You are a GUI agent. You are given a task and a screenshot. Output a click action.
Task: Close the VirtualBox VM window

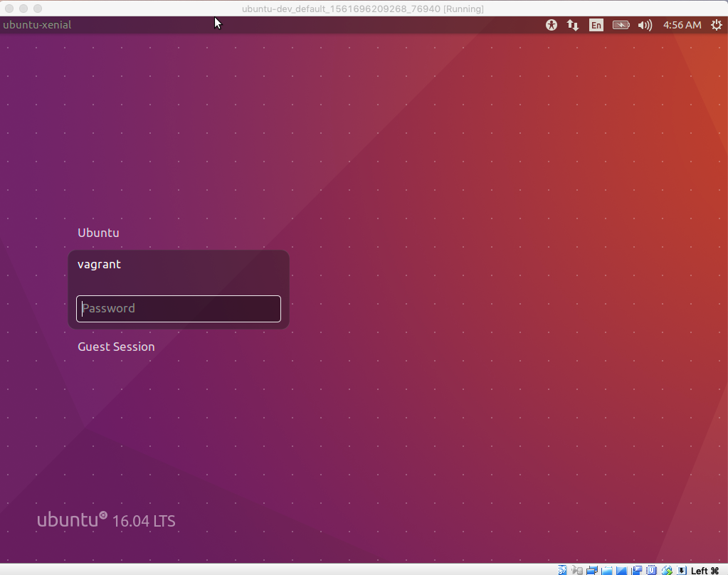click(x=9, y=9)
